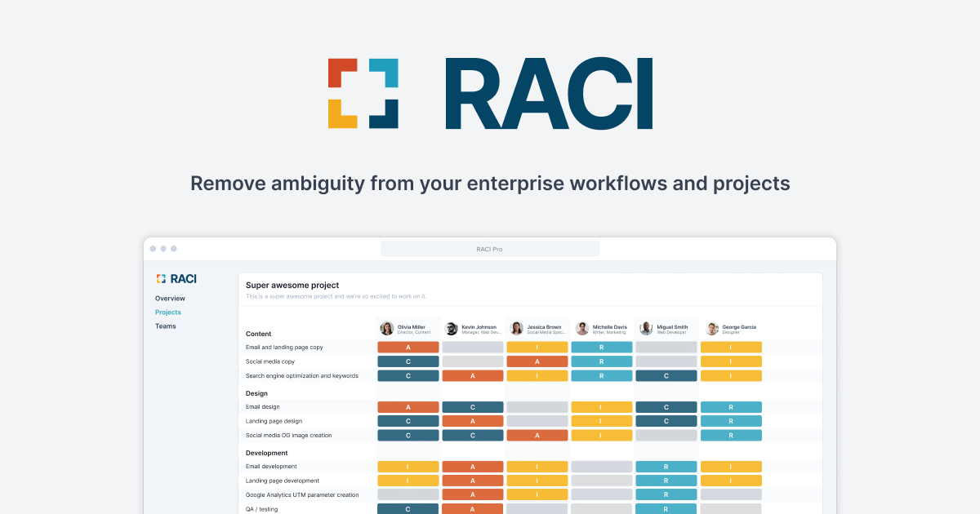
Task: Click the Design section heading
Action: (x=257, y=393)
